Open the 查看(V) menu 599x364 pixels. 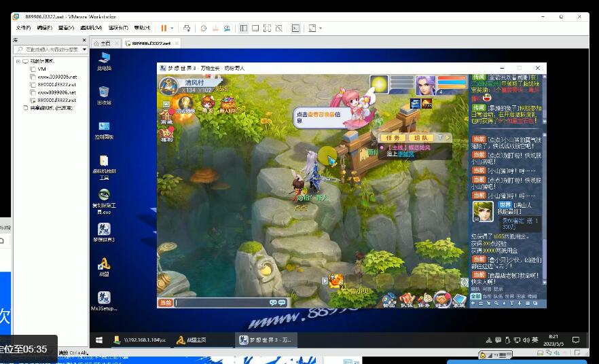(66, 28)
